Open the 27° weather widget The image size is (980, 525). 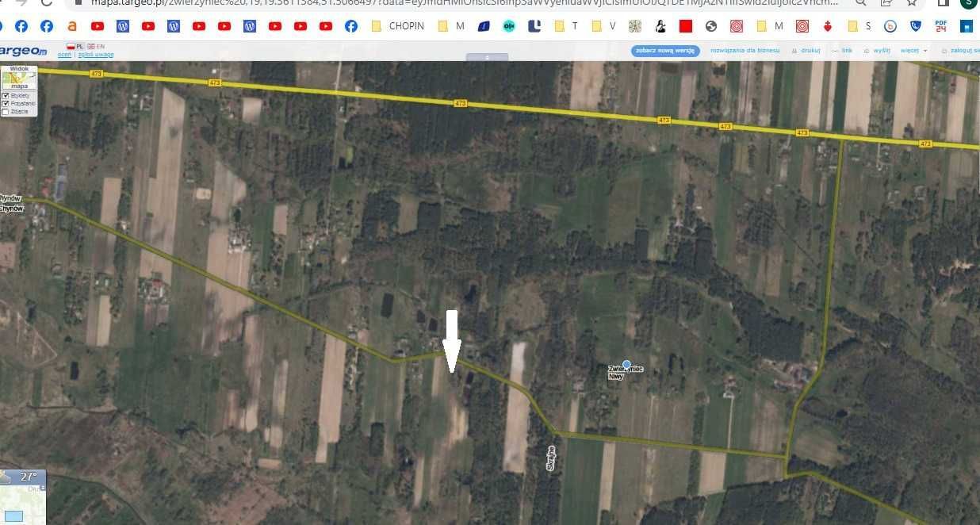22,477
